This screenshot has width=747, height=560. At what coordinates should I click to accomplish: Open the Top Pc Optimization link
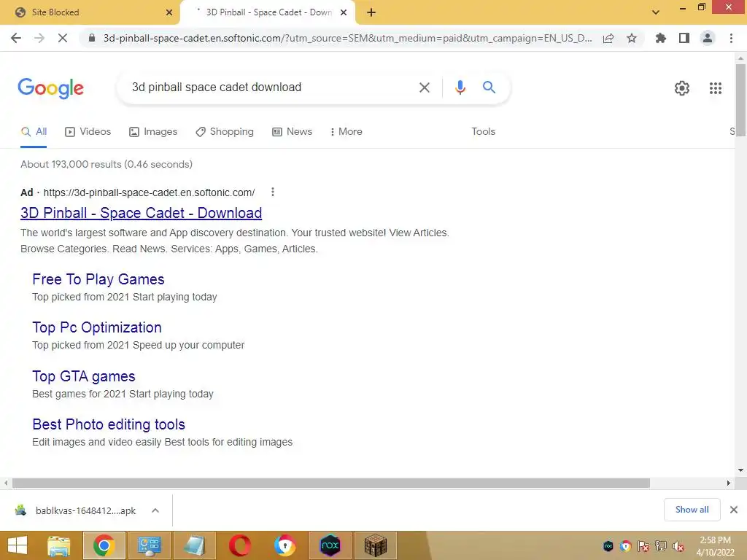click(x=97, y=327)
